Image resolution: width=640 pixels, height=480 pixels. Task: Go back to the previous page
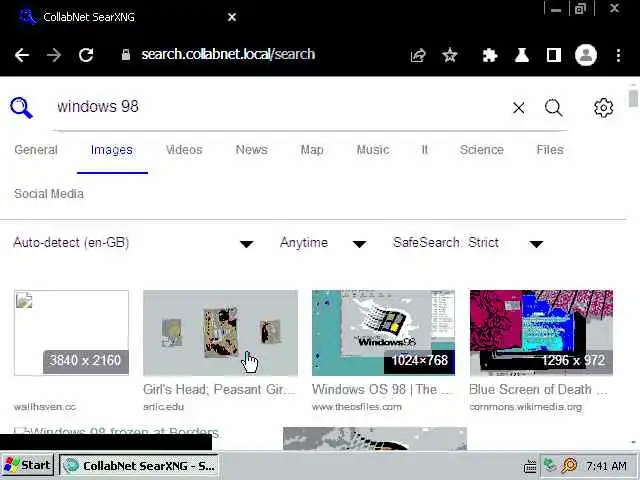point(22,55)
